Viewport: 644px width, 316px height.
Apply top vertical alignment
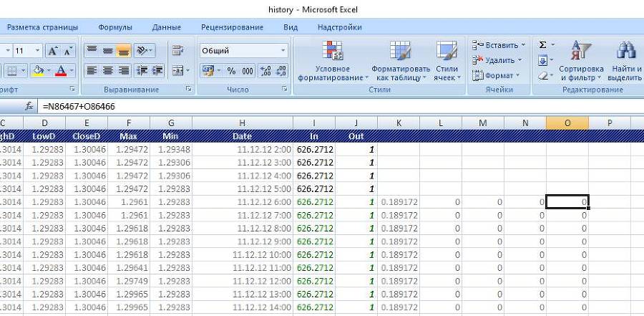coord(92,51)
